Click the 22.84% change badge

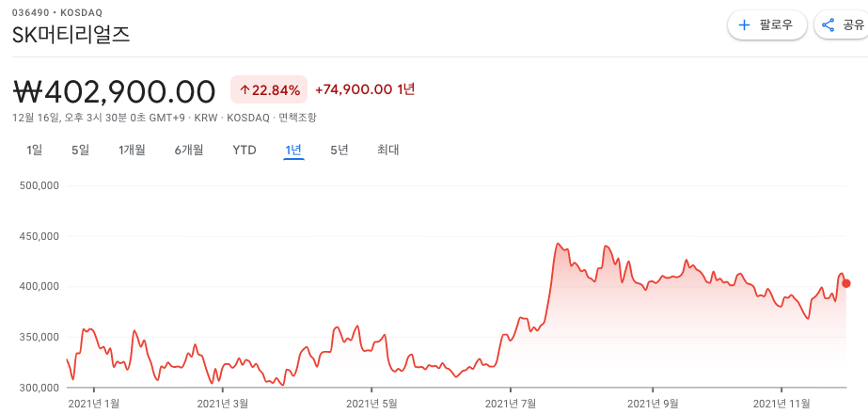(x=269, y=89)
